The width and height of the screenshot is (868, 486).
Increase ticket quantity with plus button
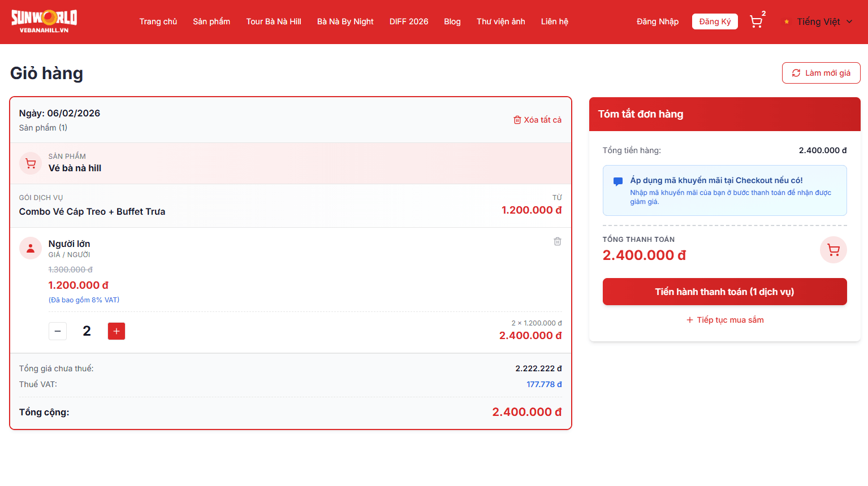point(116,331)
